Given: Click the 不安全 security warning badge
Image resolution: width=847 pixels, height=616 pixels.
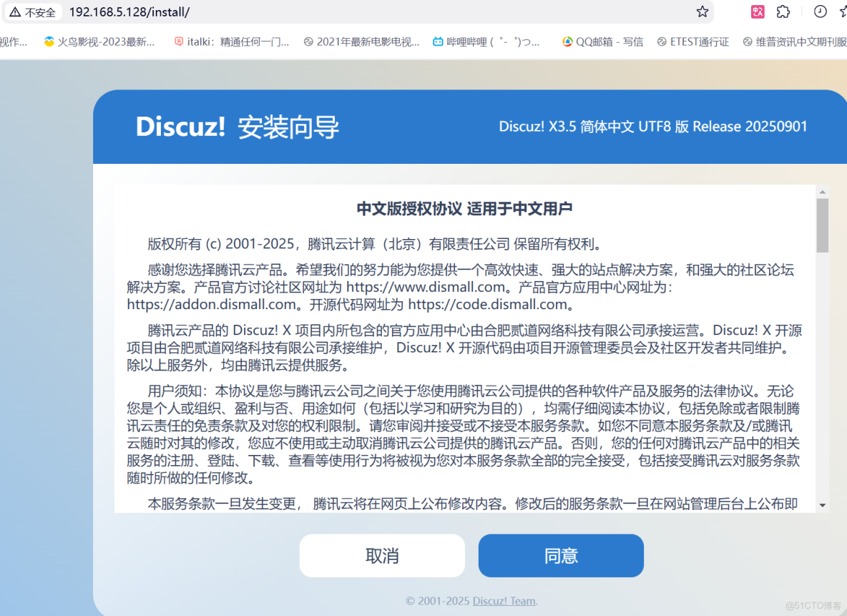Looking at the screenshot, I should (x=32, y=12).
